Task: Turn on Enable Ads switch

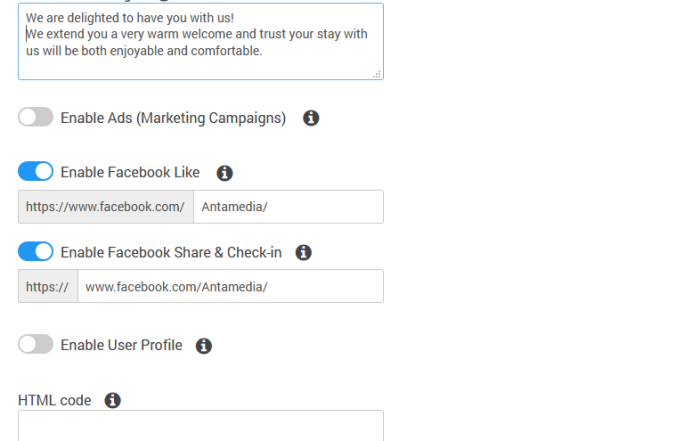Action: [36, 117]
